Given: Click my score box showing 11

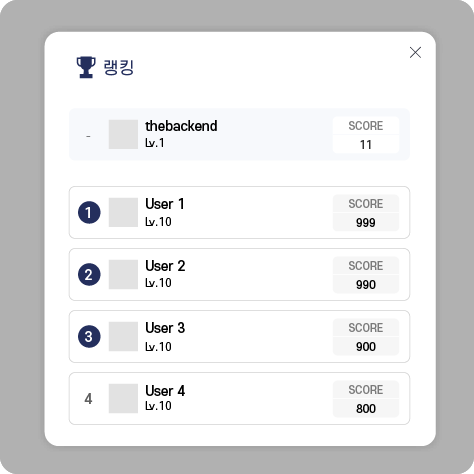Looking at the screenshot, I should (366, 135).
